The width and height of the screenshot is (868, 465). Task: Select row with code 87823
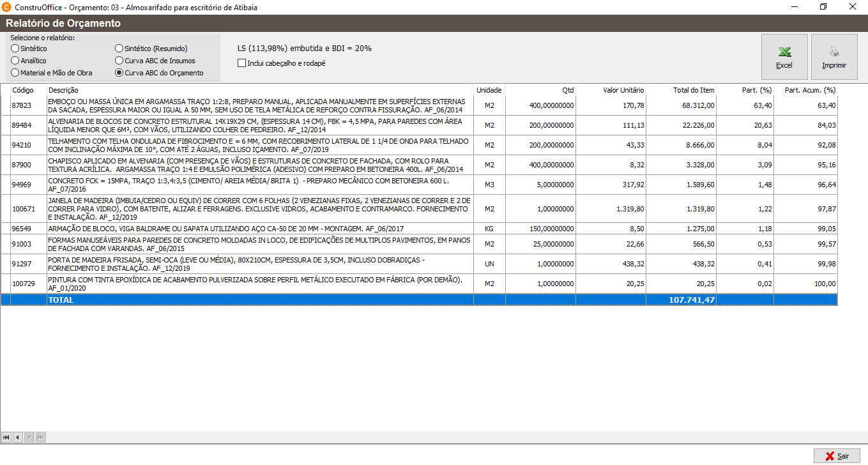point(419,105)
